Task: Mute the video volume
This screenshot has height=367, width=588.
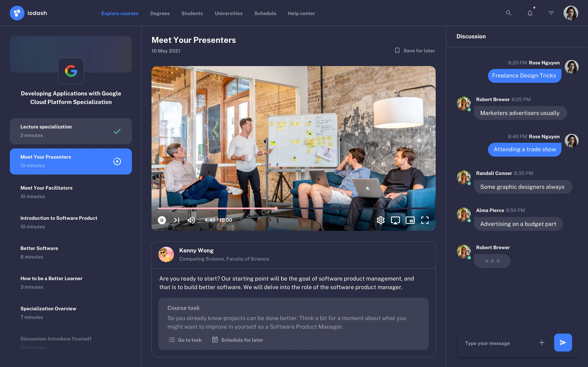Action: click(191, 220)
